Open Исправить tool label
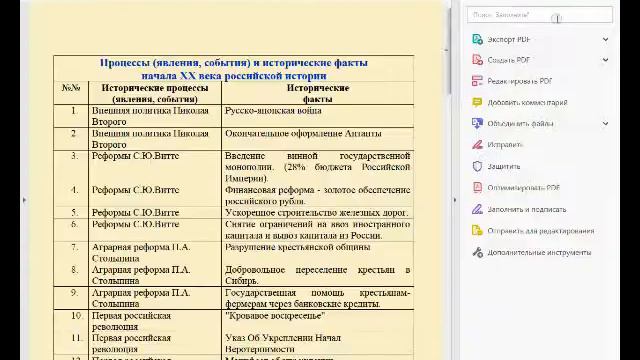Image resolution: width=640 pixels, height=360 pixels. click(x=505, y=144)
